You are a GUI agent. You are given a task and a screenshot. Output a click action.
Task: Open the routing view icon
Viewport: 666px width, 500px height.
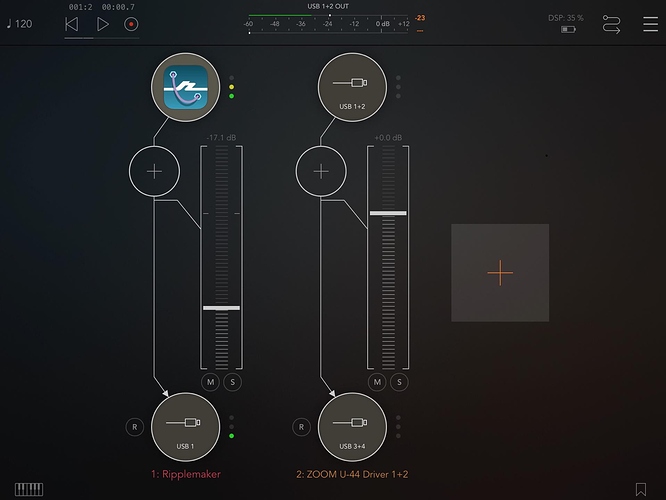click(x=611, y=24)
